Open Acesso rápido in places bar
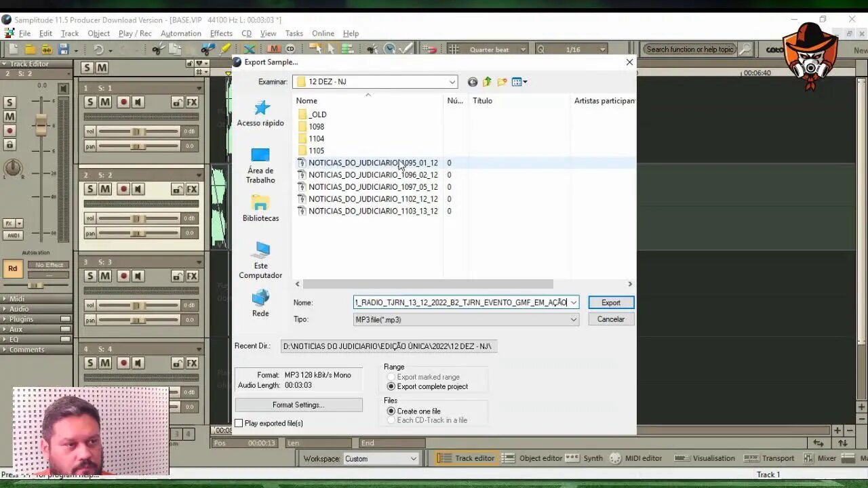 (x=260, y=114)
